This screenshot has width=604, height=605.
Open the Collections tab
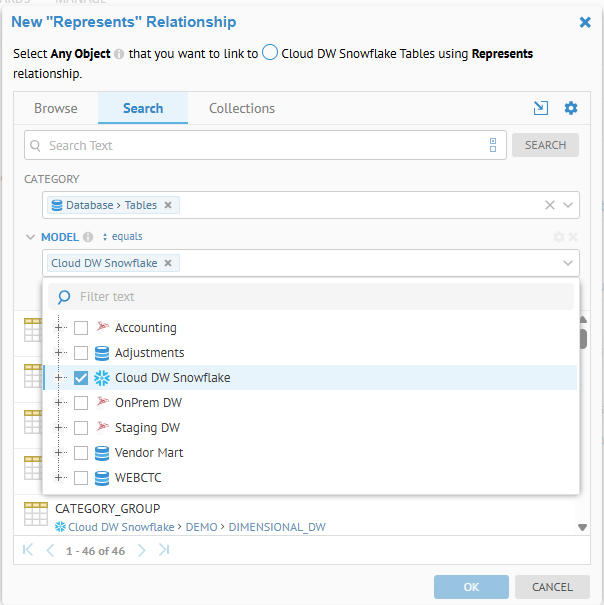(242, 108)
